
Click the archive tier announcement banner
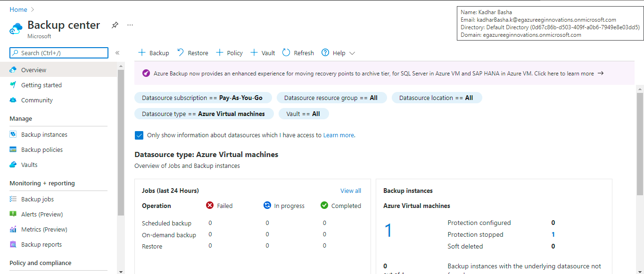click(384, 73)
